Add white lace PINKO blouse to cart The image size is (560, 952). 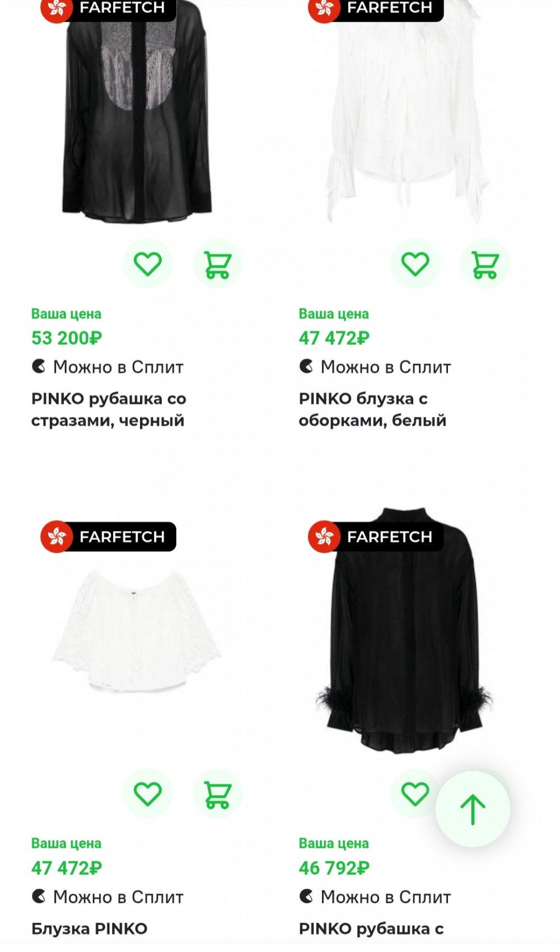point(217,794)
